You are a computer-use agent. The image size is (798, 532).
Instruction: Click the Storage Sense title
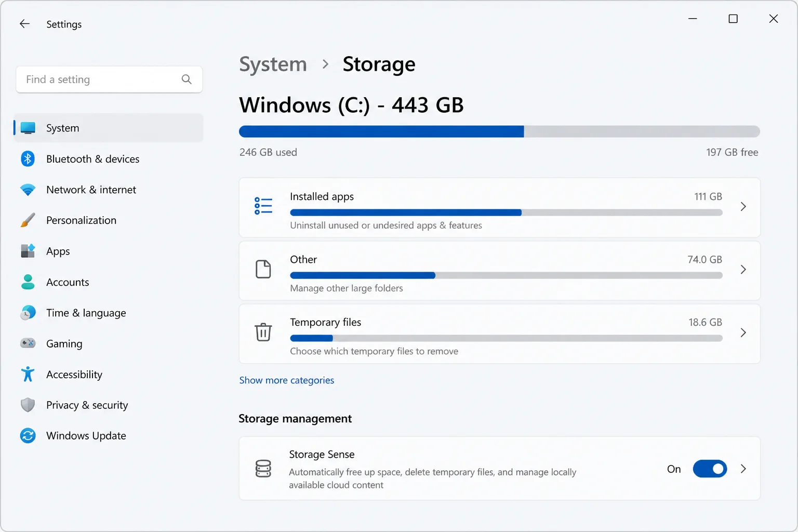pyautogui.click(x=322, y=455)
